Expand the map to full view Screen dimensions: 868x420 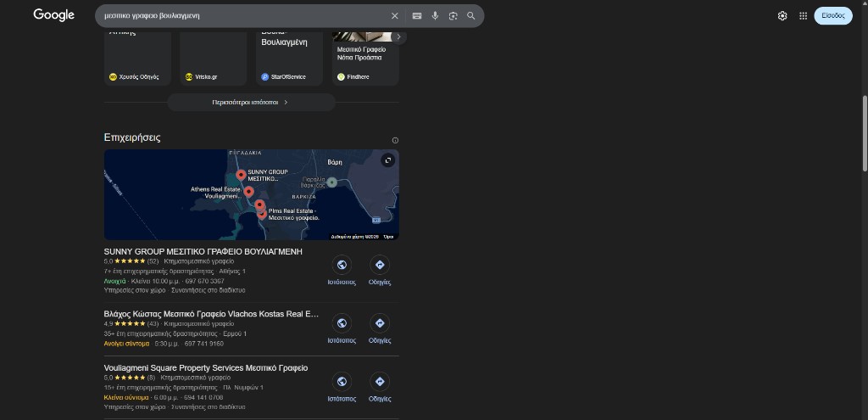[388, 160]
